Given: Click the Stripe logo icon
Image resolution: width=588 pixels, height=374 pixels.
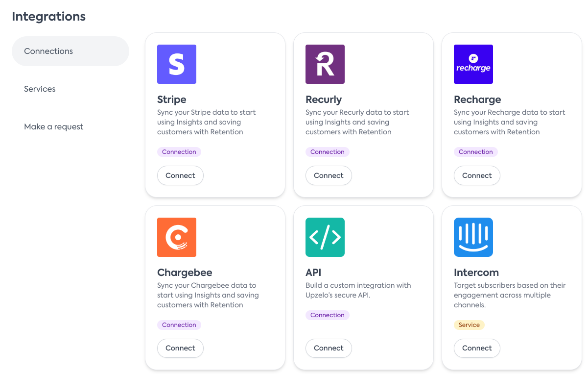Looking at the screenshot, I should (177, 64).
